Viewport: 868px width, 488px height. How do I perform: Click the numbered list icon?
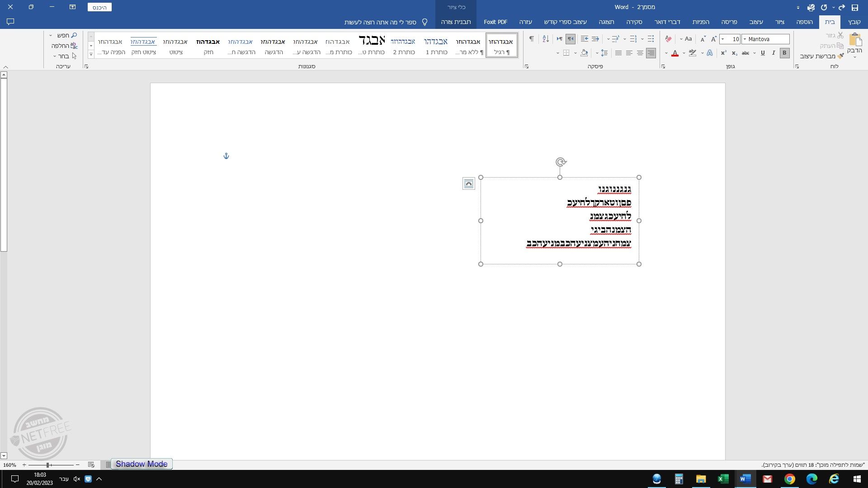(633, 39)
